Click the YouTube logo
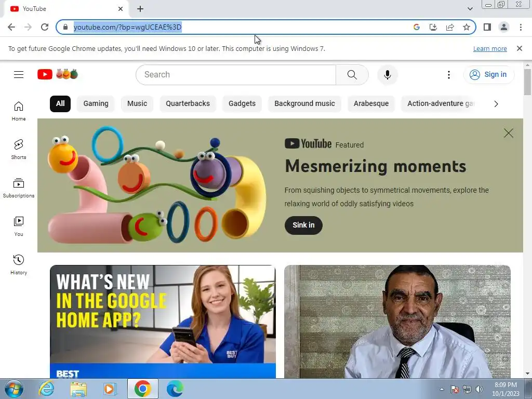Image resolution: width=532 pixels, height=399 pixels. click(58, 74)
